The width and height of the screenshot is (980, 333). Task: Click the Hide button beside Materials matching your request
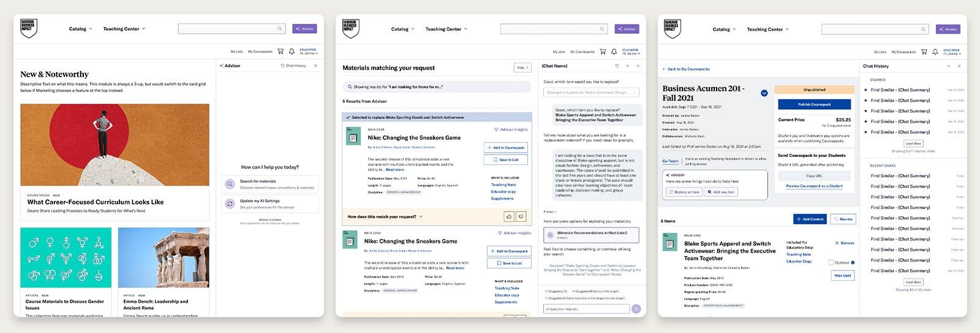click(x=522, y=67)
